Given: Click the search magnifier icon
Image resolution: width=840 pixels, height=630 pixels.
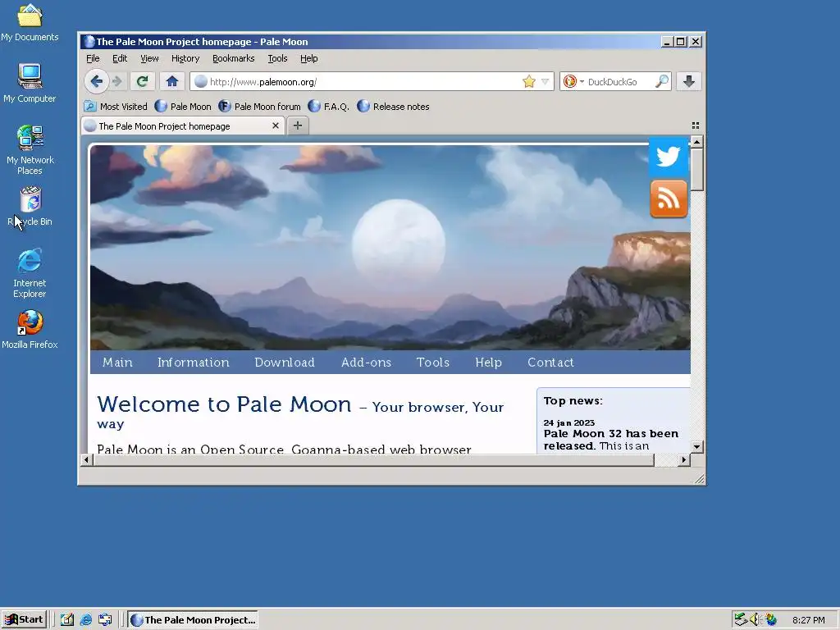Looking at the screenshot, I should tap(662, 81).
